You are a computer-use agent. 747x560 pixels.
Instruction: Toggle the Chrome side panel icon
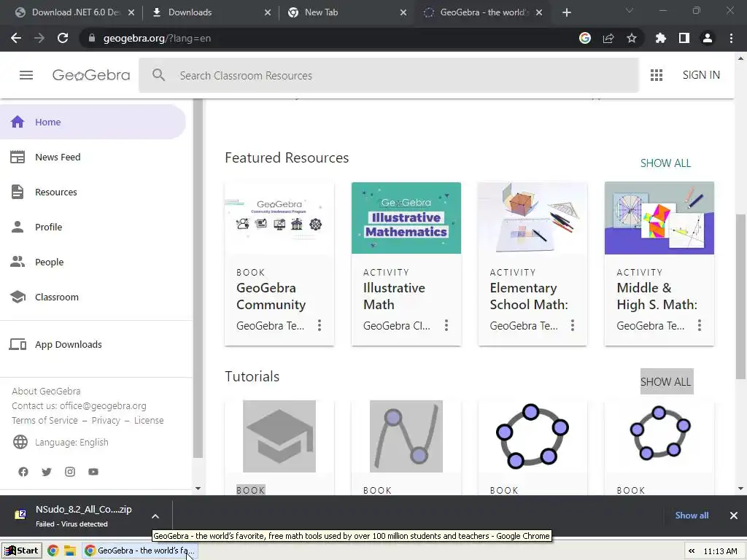click(684, 38)
